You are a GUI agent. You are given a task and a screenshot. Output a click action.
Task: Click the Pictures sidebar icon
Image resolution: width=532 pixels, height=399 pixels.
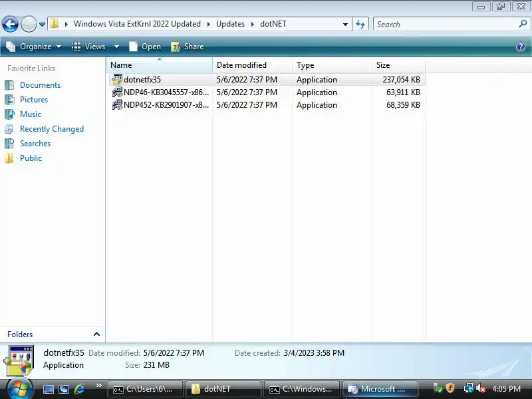point(9,99)
